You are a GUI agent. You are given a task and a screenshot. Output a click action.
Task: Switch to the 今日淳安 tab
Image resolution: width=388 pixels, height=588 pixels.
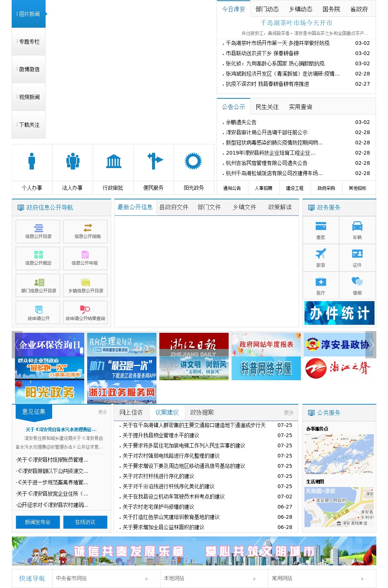(x=233, y=9)
